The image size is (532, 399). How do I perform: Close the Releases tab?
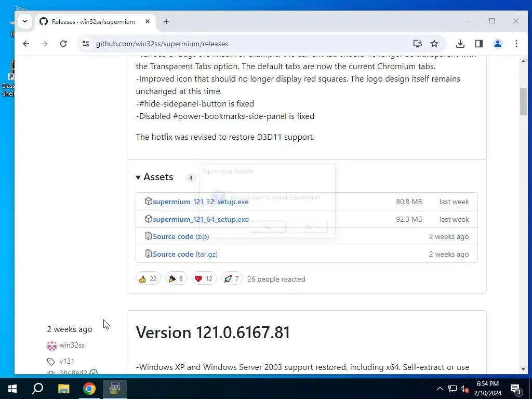pyautogui.click(x=147, y=21)
